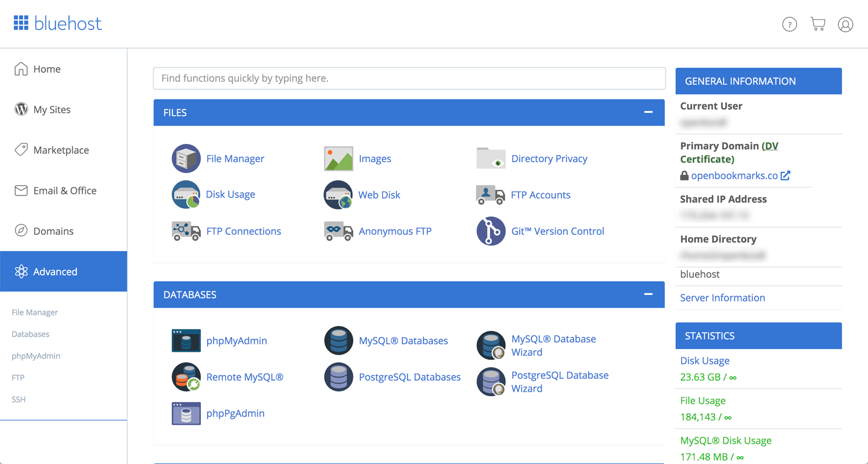Open the Remote MySQL plug icon

[186, 377]
